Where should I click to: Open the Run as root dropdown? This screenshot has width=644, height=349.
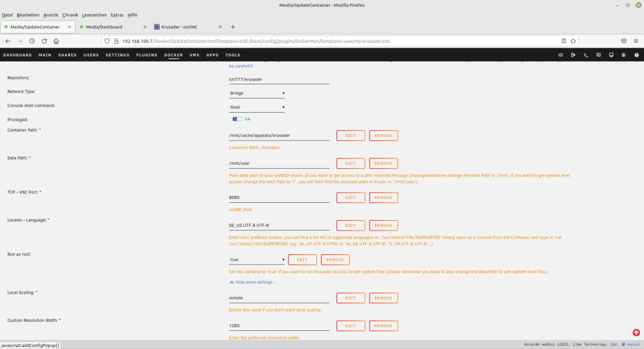click(257, 259)
